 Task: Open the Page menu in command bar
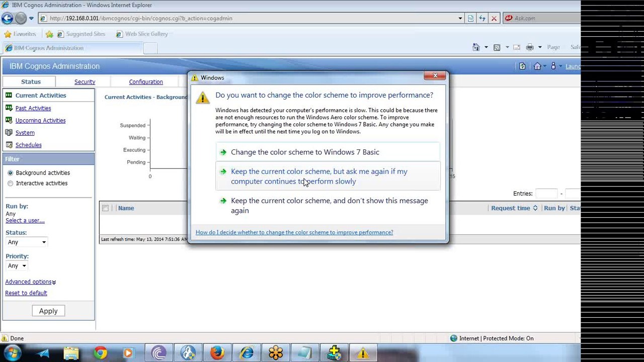(x=553, y=47)
